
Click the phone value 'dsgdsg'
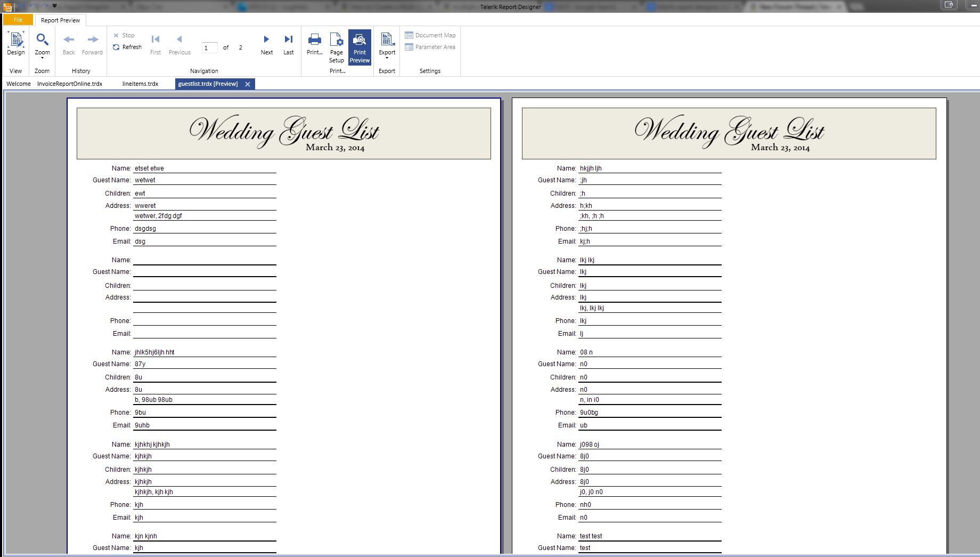[x=145, y=229]
